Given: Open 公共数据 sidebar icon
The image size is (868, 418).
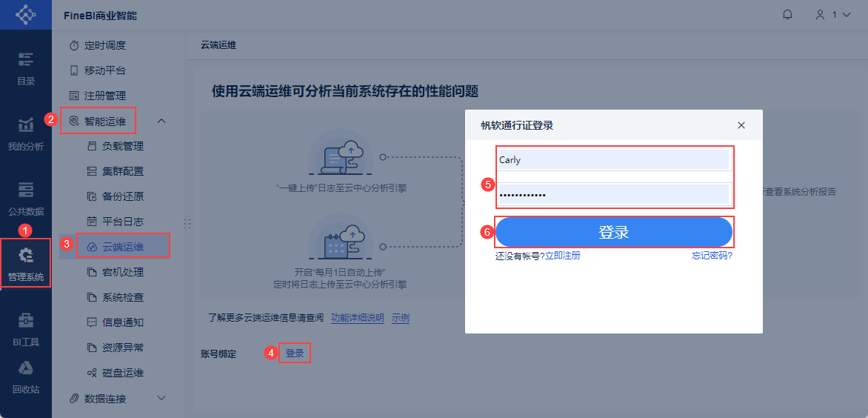Looking at the screenshot, I should tap(25, 199).
